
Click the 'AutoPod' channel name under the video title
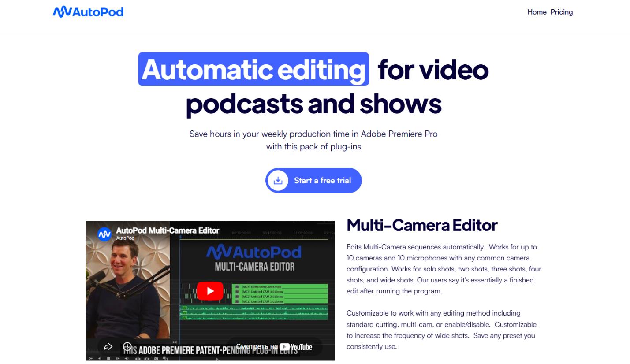pyautogui.click(x=125, y=238)
